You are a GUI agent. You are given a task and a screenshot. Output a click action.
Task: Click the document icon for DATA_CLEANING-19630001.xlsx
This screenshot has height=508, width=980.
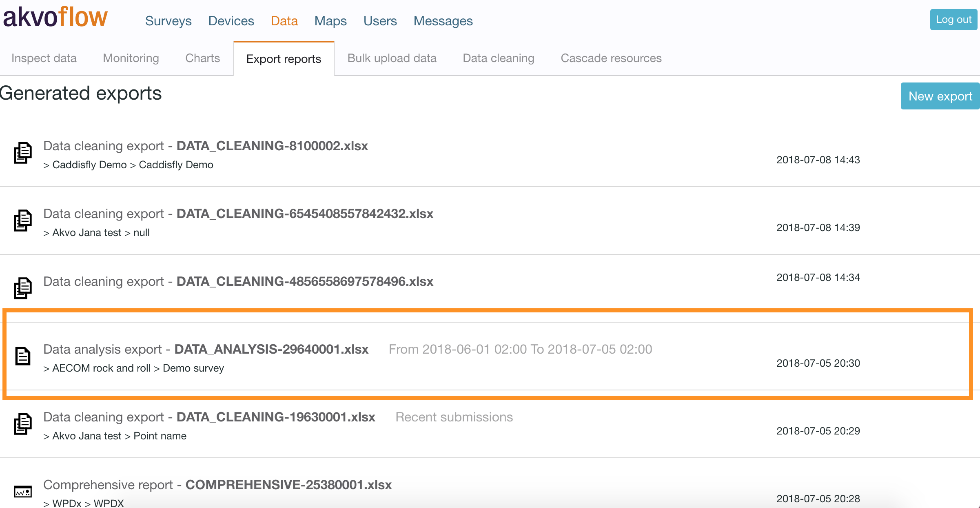pos(23,424)
